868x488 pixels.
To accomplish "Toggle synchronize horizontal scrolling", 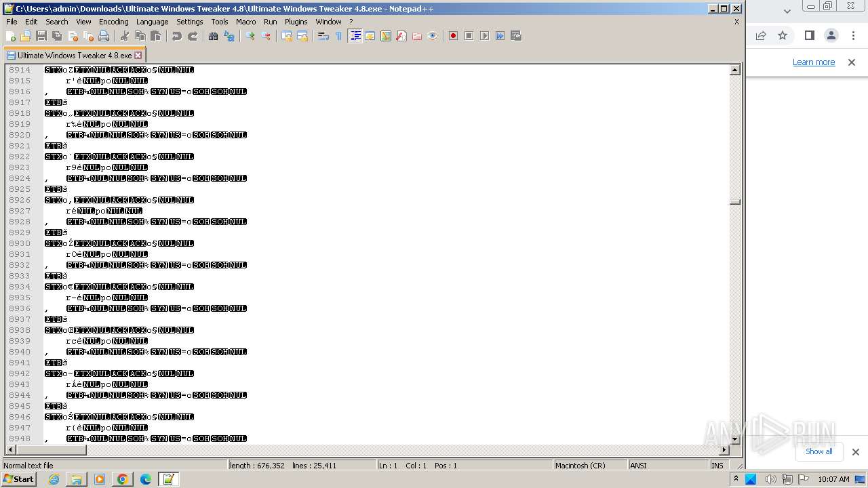I will point(302,36).
